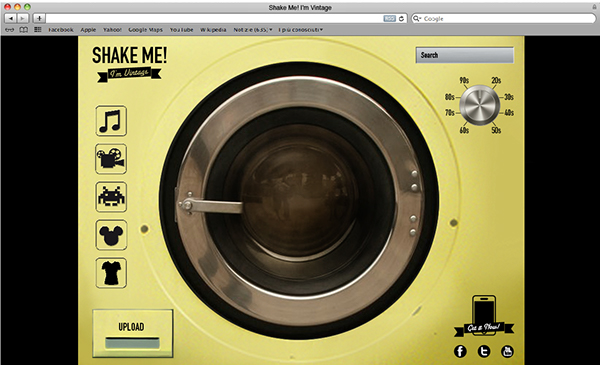The height and width of the screenshot is (365, 600).
Task: Select the film camera movies icon
Action: click(x=111, y=159)
